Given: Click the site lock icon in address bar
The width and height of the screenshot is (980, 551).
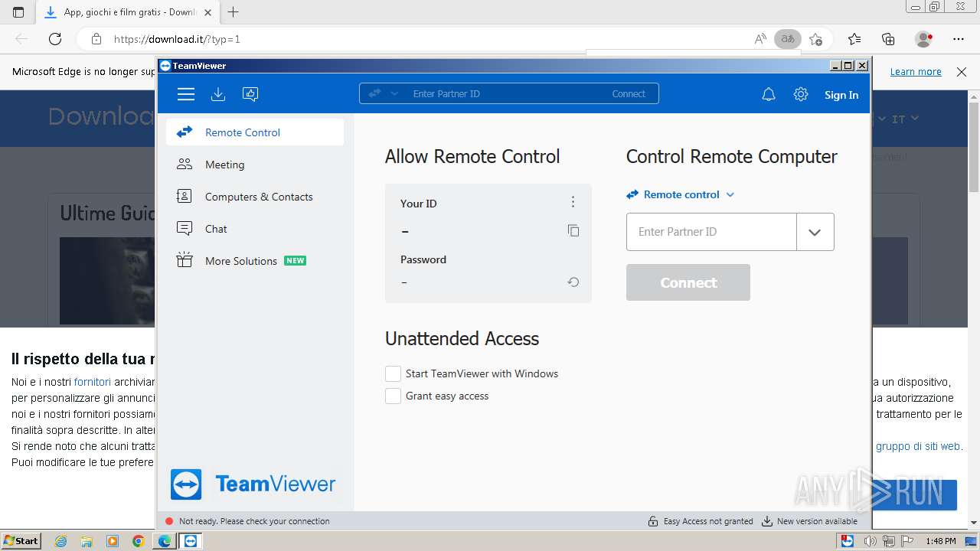Looking at the screenshot, I should pyautogui.click(x=96, y=39).
